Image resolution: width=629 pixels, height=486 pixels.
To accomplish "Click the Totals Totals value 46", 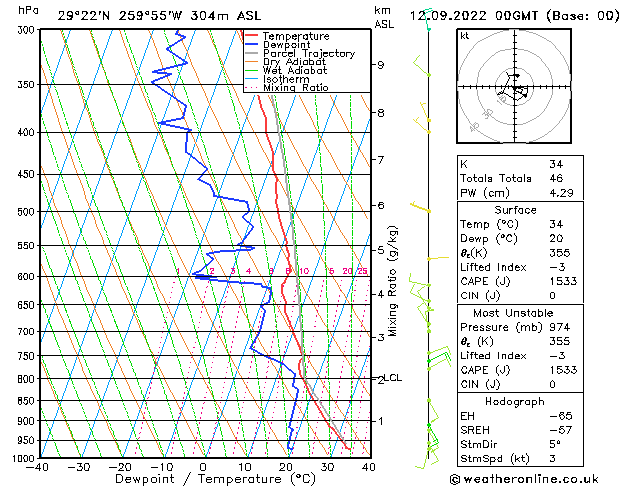I will point(556,178).
